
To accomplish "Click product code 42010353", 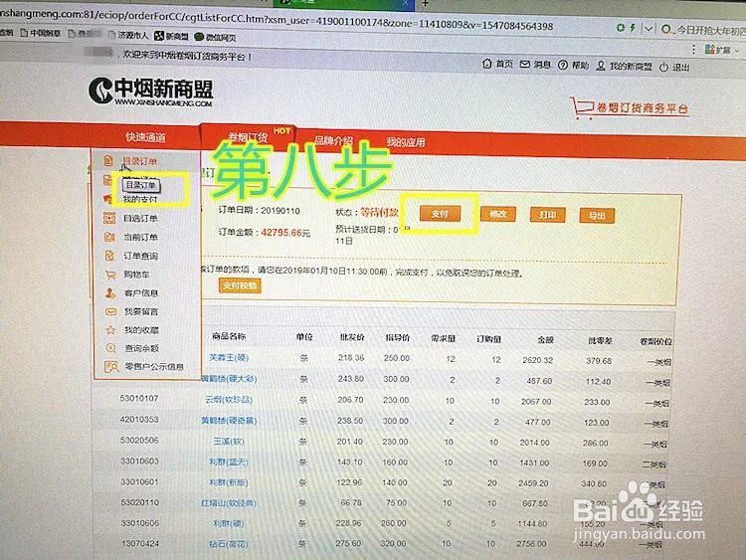I will point(139,419).
